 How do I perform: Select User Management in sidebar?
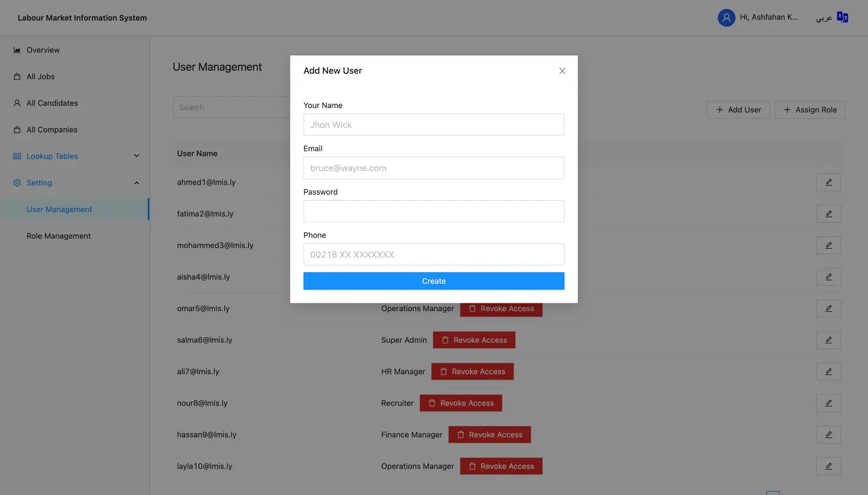pos(59,210)
